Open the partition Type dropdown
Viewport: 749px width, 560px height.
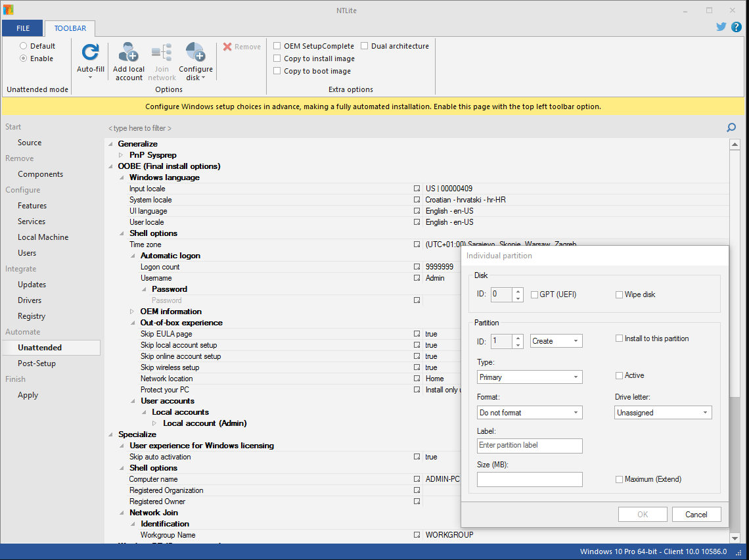pyautogui.click(x=530, y=377)
